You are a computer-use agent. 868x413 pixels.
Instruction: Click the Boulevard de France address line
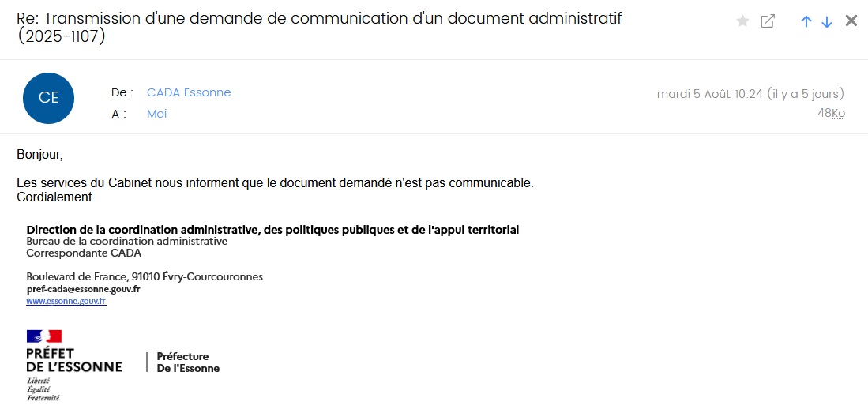(x=145, y=277)
